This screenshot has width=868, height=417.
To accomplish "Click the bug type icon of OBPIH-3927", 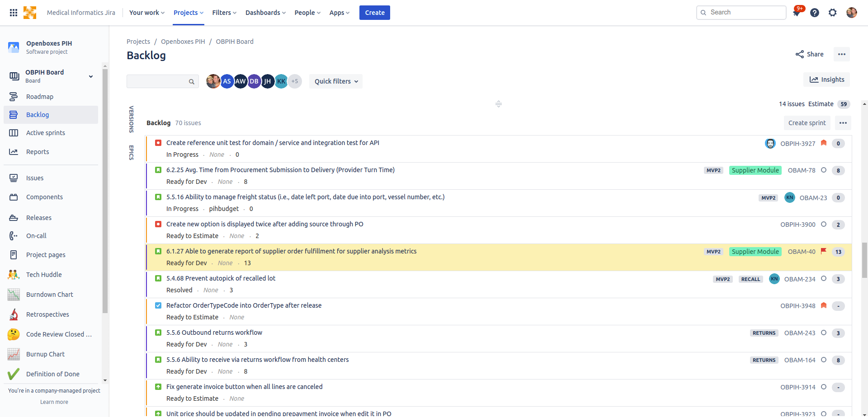I will click(158, 143).
